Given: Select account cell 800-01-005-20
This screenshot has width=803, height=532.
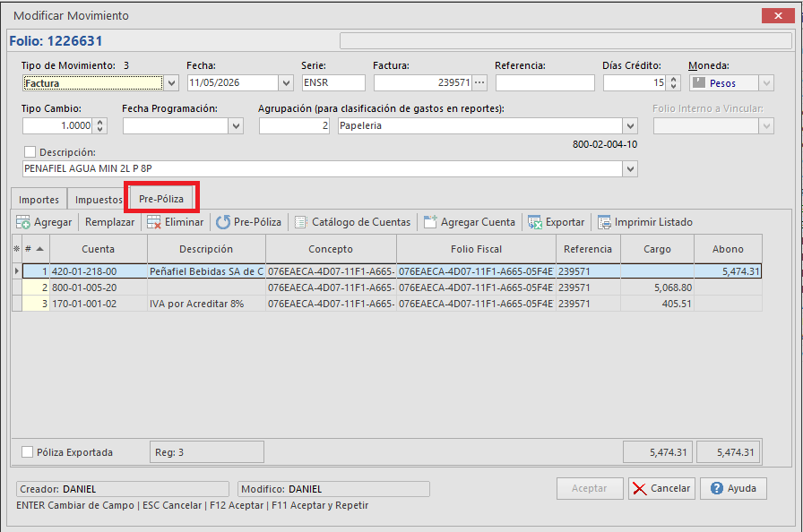Looking at the screenshot, I should (x=99, y=287).
